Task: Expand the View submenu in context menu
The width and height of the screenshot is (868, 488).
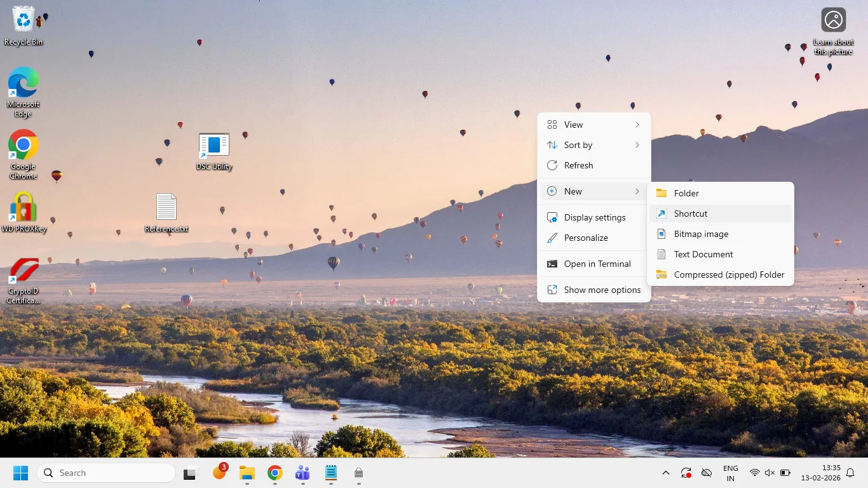Action: (x=593, y=125)
